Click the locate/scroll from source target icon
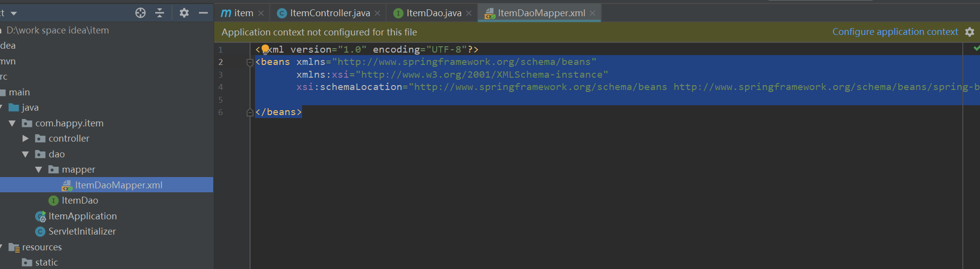 [x=140, y=13]
